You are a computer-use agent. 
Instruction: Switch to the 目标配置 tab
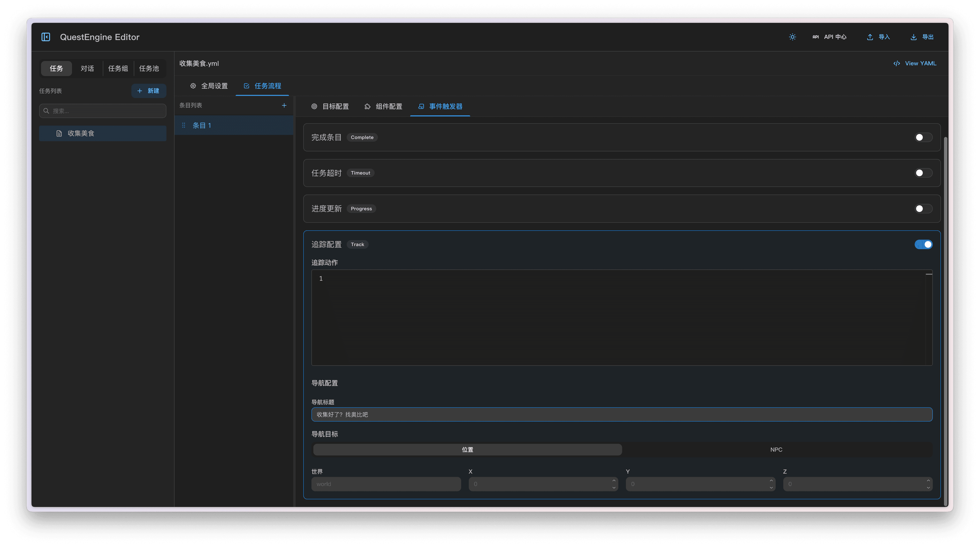[330, 106]
